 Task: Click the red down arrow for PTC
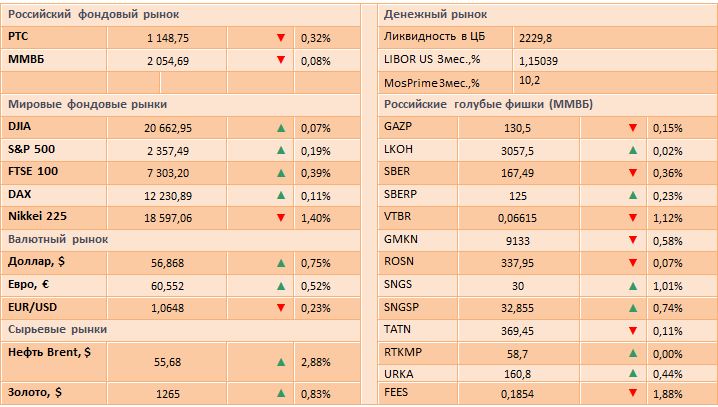[x=281, y=37]
